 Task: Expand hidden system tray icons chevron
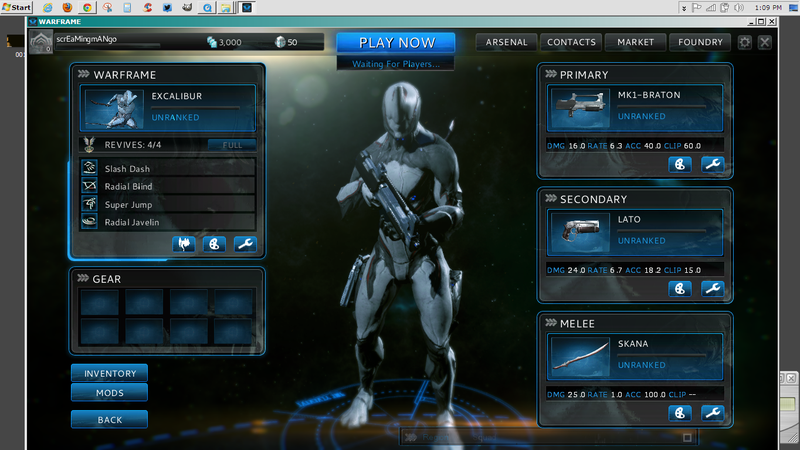(684, 8)
